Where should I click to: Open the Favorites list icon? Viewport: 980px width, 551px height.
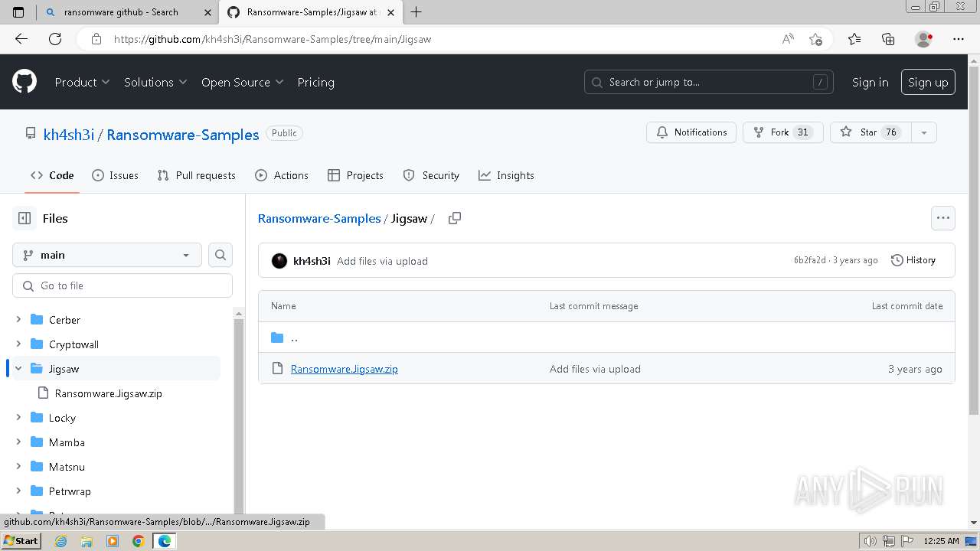854,39
